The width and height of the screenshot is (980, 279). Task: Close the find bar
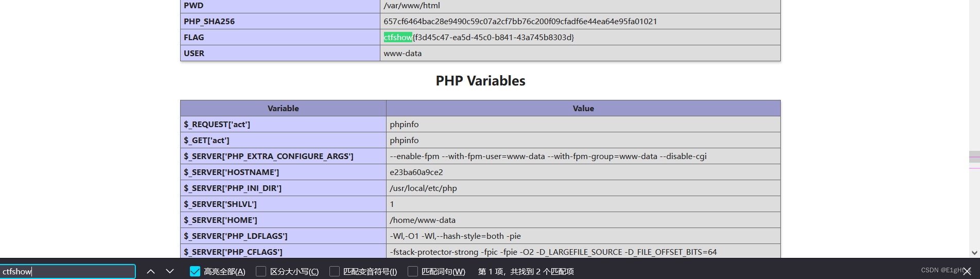[x=967, y=271]
